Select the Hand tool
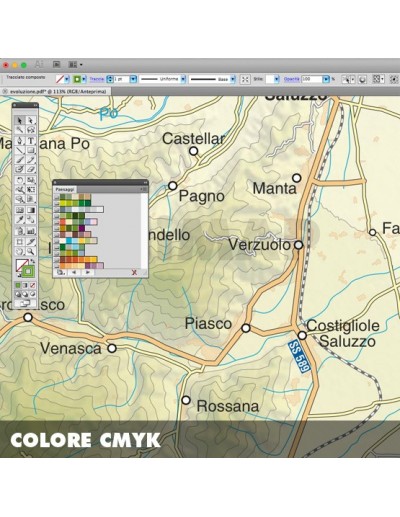This screenshot has height=517, width=400. [x=20, y=251]
